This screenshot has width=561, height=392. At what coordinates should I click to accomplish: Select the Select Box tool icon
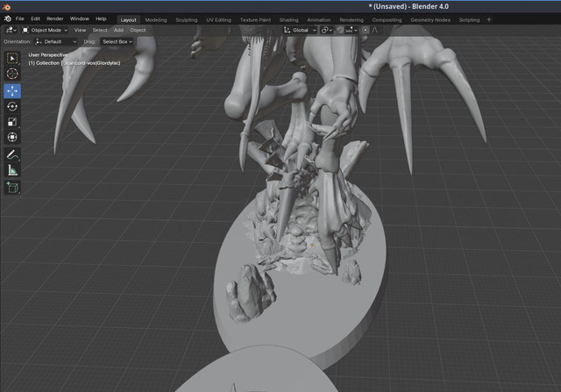click(12, 58)
